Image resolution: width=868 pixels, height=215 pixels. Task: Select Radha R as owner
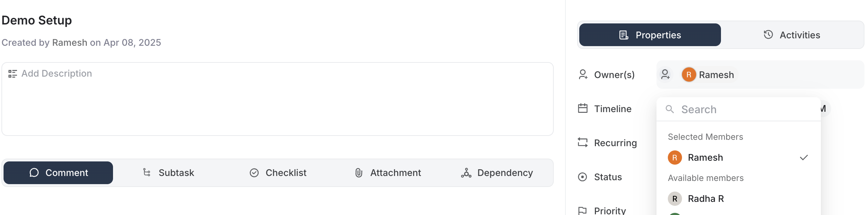pos(706,199)
